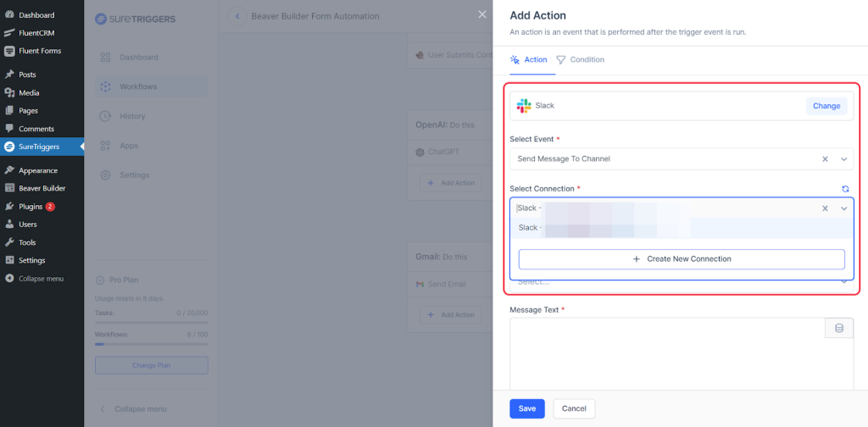Image resolution: width=868 pixels, height=427 pixels.
Task: Close the workflow editor with X
Action: pyautogui.click(x=482, y=14)
